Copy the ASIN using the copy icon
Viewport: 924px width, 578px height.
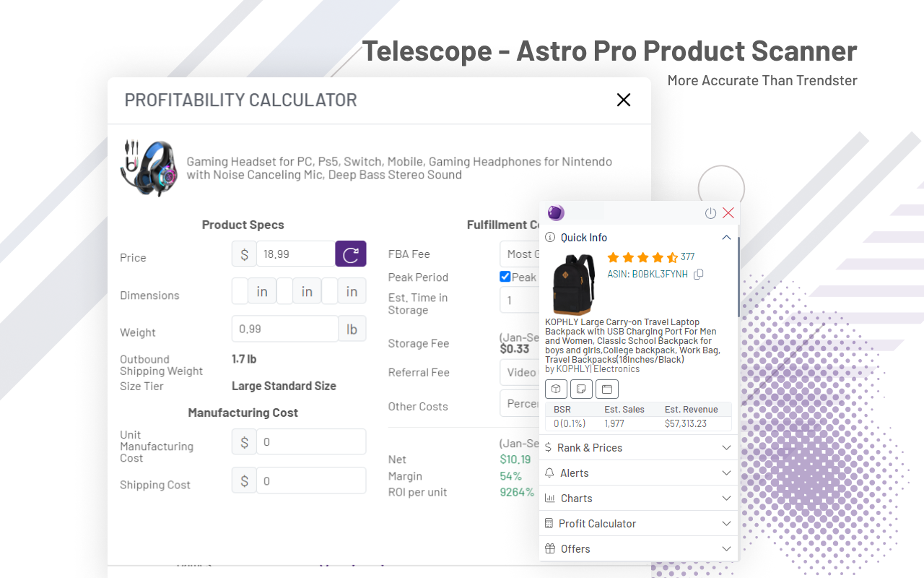[698, 274]
